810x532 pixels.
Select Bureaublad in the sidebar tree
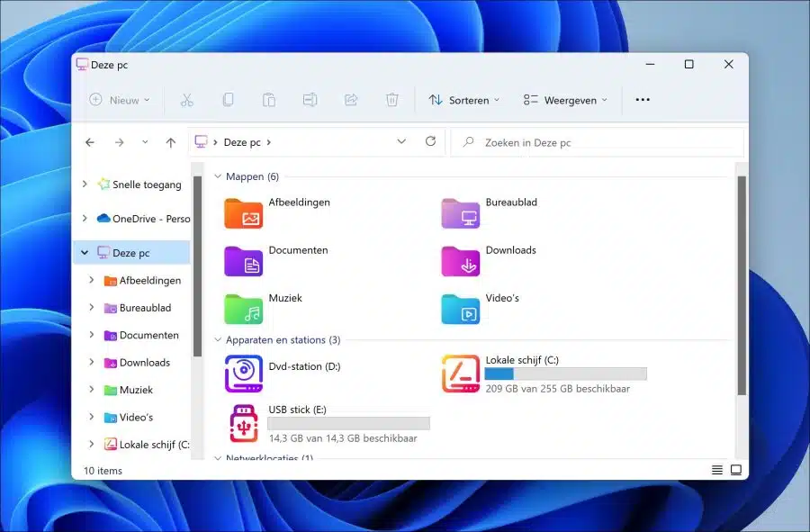click(138, 308)
